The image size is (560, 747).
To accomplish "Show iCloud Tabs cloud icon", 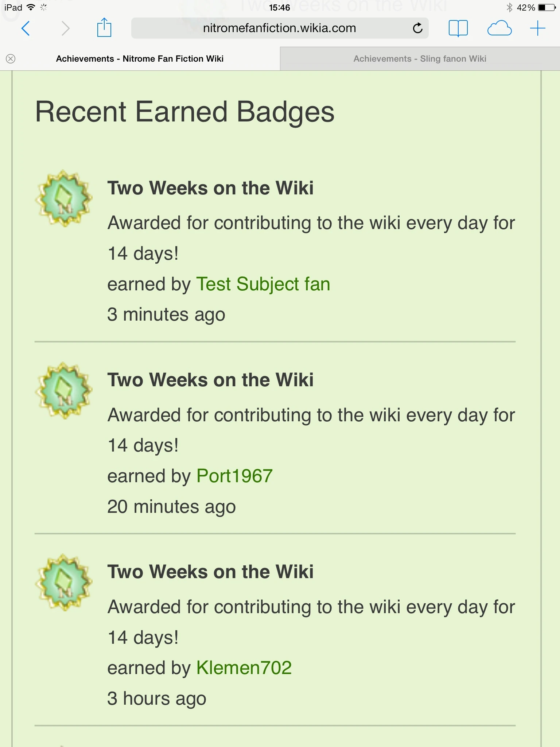I will tap(499, 28).
